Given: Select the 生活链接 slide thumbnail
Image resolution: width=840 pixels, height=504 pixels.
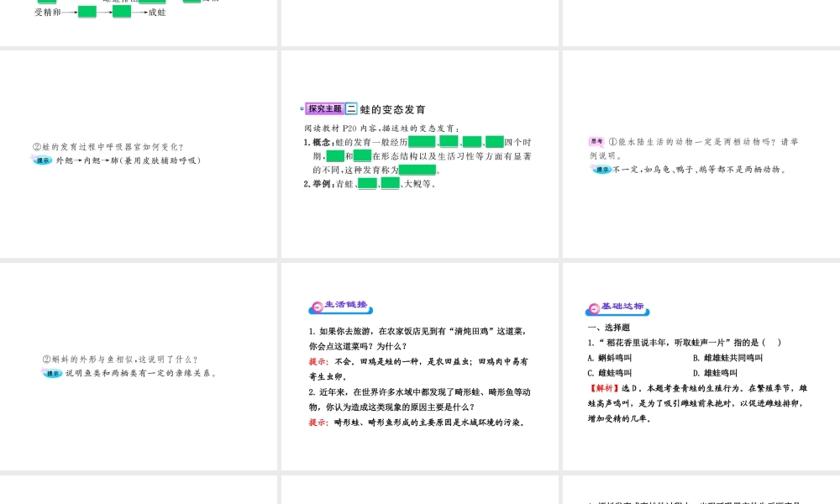Looking at the screenshot, I should (419, 366).
